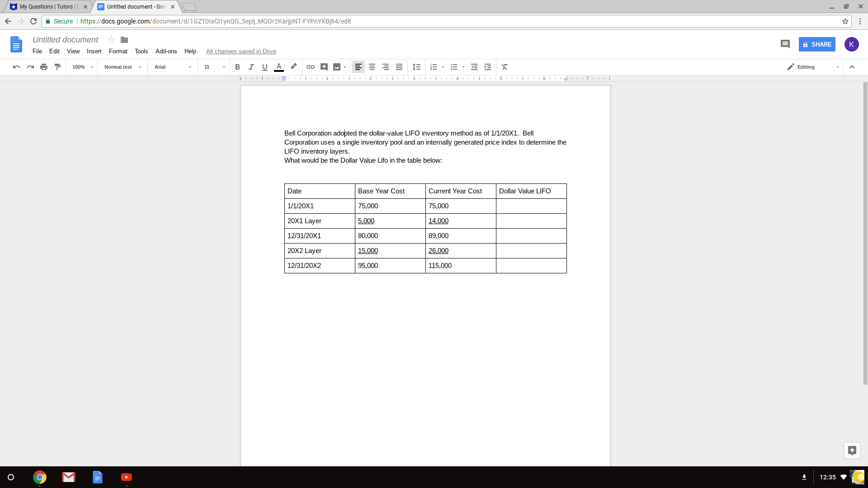Open 'All changes saved in Drive' link
Viewport: 868px width, 488px height.
pyautogui.click(x=241, y=51)
